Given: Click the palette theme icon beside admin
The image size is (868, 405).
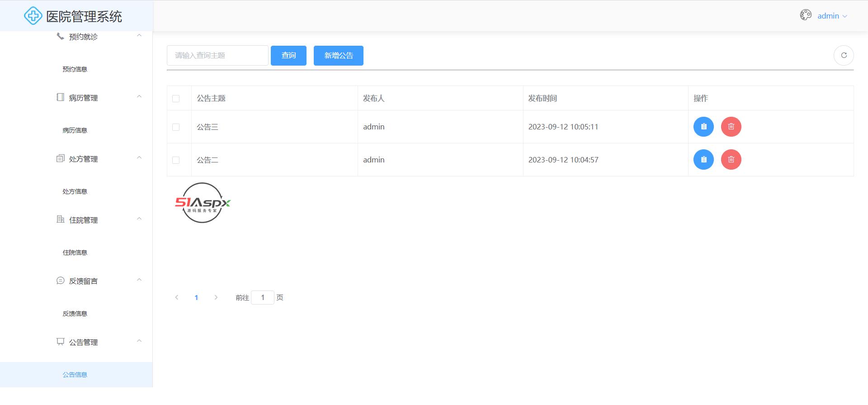Looking at the screenshot, I should 806,15.
